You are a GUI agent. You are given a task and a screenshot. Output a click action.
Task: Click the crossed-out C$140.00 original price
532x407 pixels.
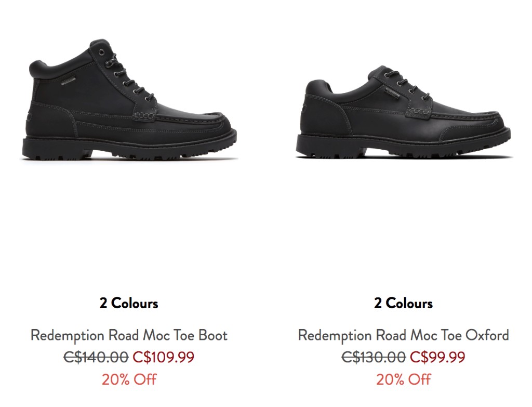(x=96, y=357)
